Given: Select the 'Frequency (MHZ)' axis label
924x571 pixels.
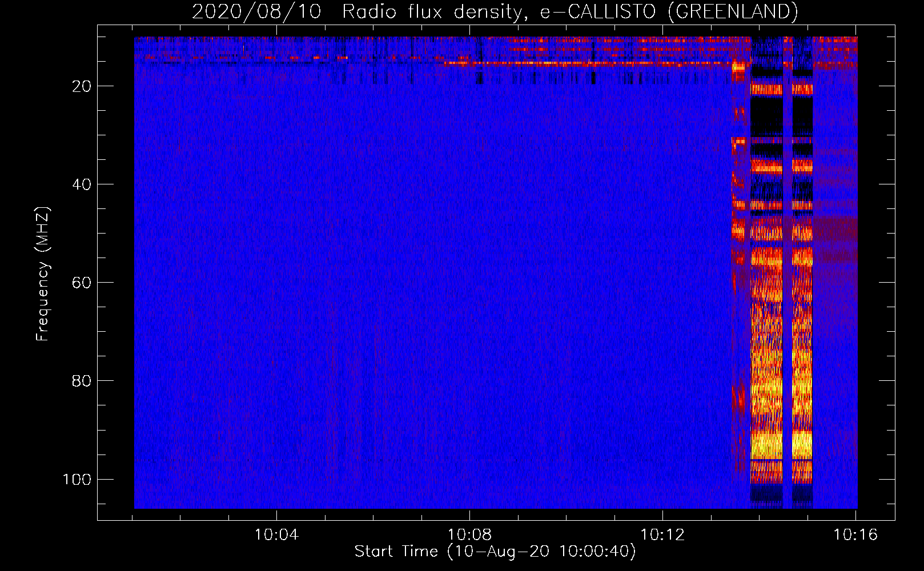Looking at the screenshot, I should [43, 274].
